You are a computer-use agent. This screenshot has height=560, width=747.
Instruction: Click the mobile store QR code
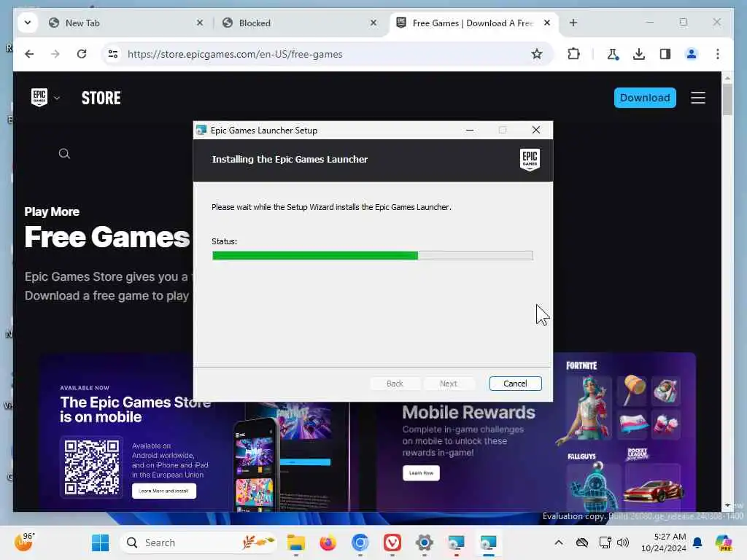pyautogui.click(x=91, y=467)
